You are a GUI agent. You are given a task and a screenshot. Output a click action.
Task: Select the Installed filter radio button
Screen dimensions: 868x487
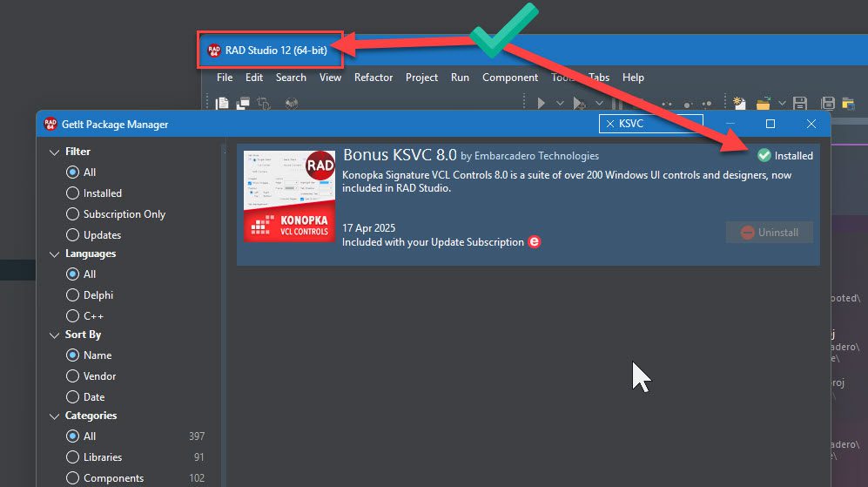72,193
